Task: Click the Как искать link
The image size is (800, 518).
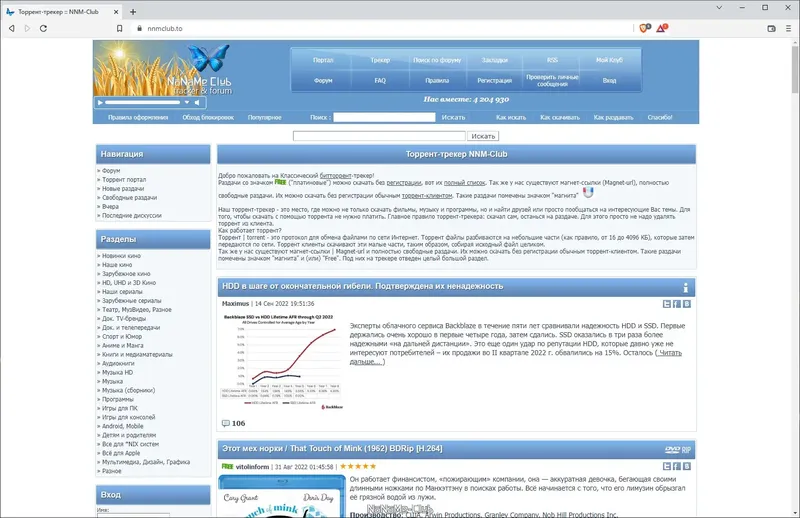Action: tap(511, 117)
